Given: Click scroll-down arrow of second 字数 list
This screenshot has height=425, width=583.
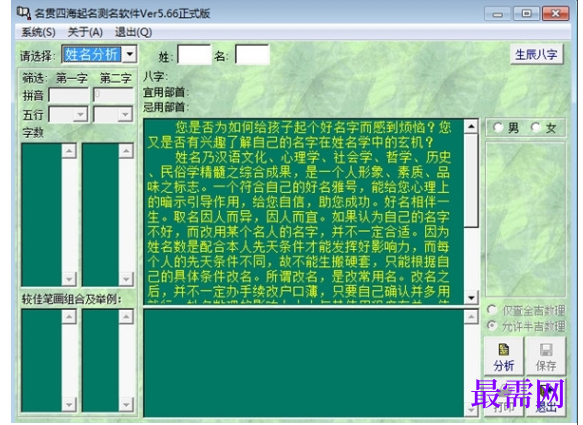Looking at the screenshot, I should tap(126, 279).
